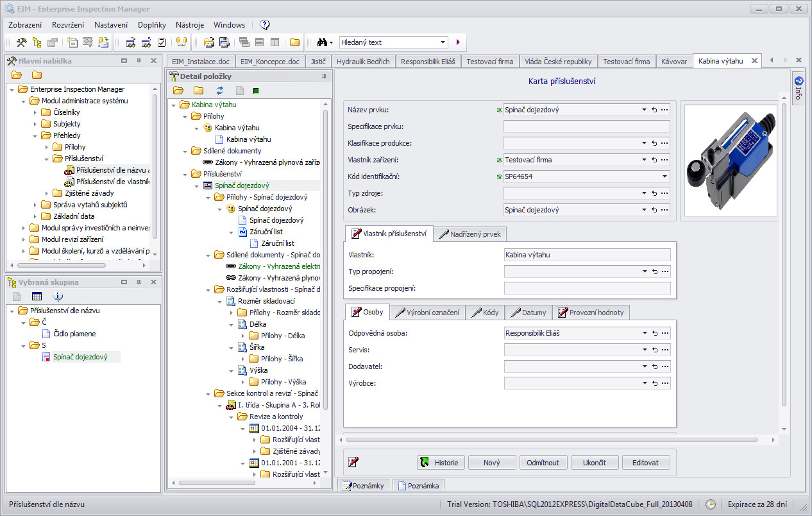The image size is (812, 516).
Task: Click the Specifikace prvku text field
Action: click(x=586, y=126)
